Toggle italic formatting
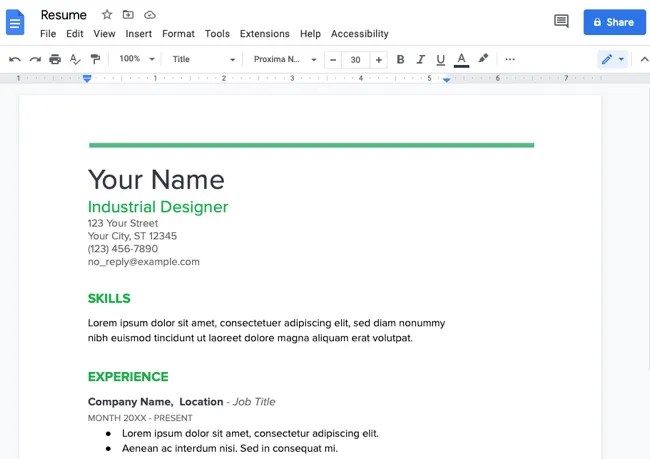This screenshot has width=650, height=459. click(x=420, y=59)
